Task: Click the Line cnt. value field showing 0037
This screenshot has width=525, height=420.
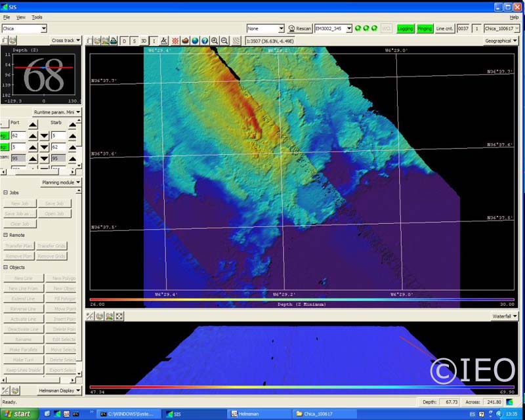Action: point(463,29)
